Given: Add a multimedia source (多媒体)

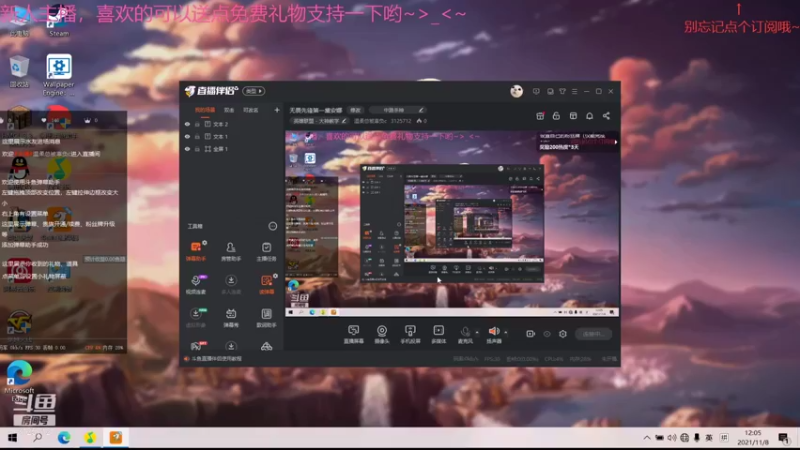Looking at the screenshot, I should (438, 334).
